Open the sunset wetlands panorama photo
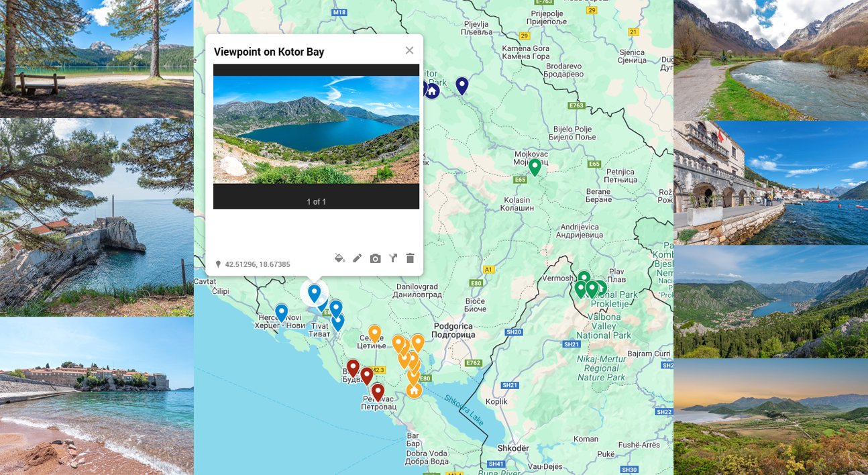Screen dimensions: 868x475 771,417
